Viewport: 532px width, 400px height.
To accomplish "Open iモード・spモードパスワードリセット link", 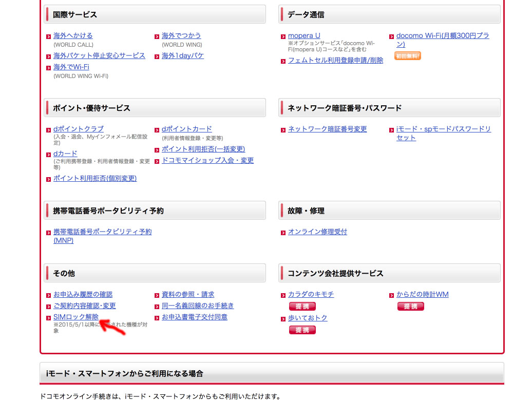I will (444, 134).
